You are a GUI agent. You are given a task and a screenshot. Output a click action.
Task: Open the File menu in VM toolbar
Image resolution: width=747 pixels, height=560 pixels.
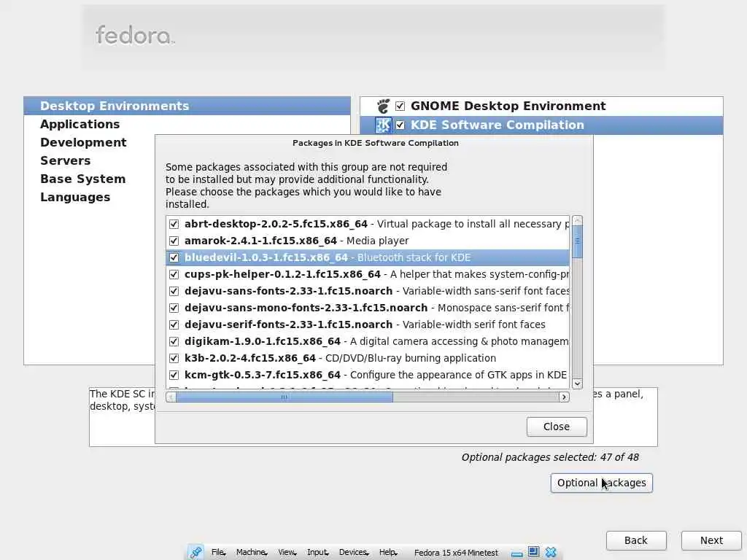coord(218,553)
